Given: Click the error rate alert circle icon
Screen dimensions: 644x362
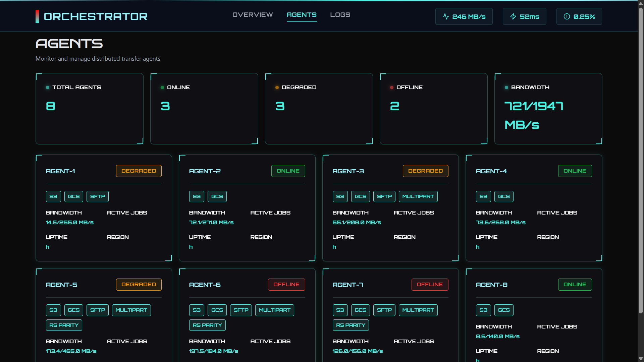Looking at the screenshot, I should point(567,16).
